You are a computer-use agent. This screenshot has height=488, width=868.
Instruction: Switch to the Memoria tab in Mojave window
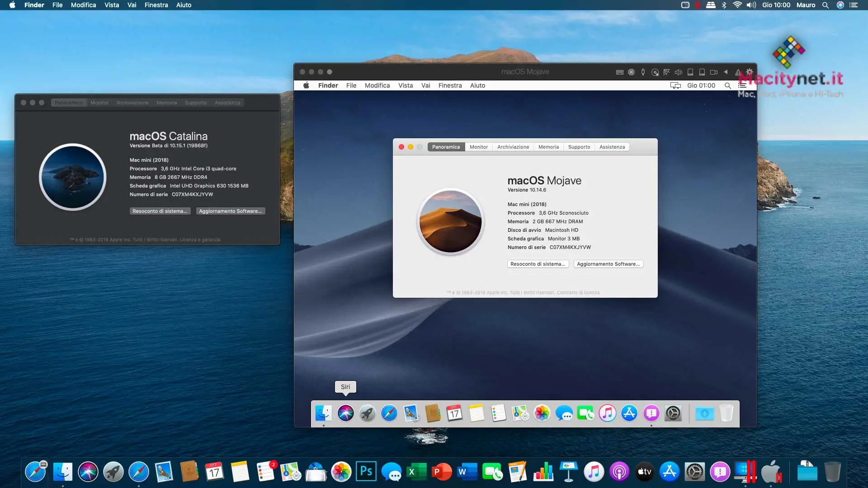(549, 147)
